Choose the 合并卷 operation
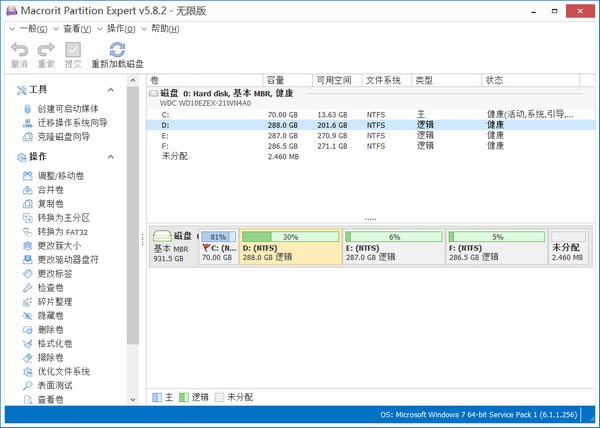The width and height of the screenshot is (600, 428). pos(51,189)
